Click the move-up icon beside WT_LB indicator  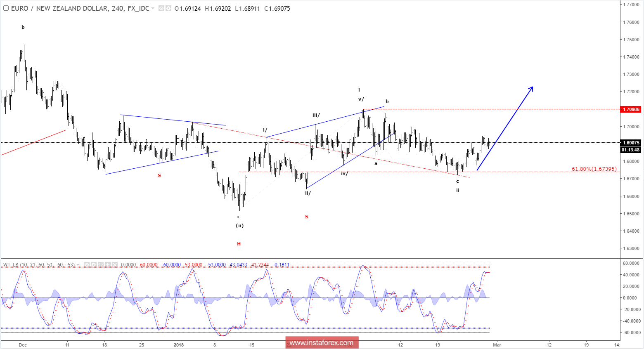(x=108, y=264)
